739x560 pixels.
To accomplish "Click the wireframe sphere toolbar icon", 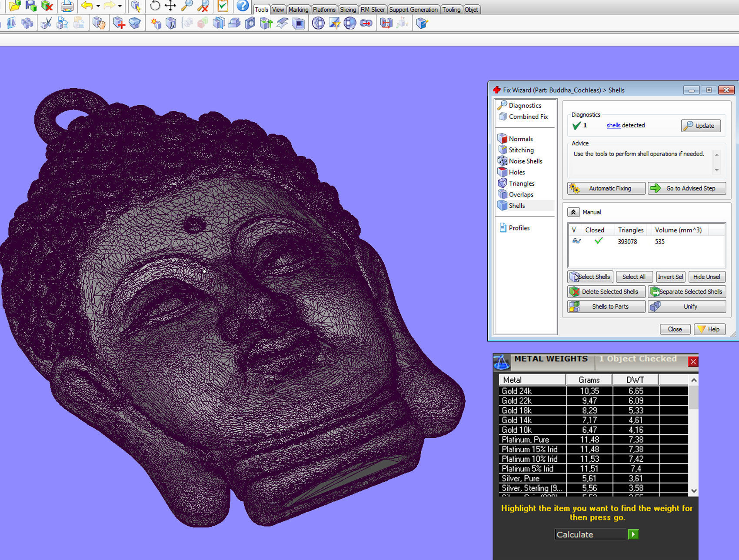I will click(318, 23).
